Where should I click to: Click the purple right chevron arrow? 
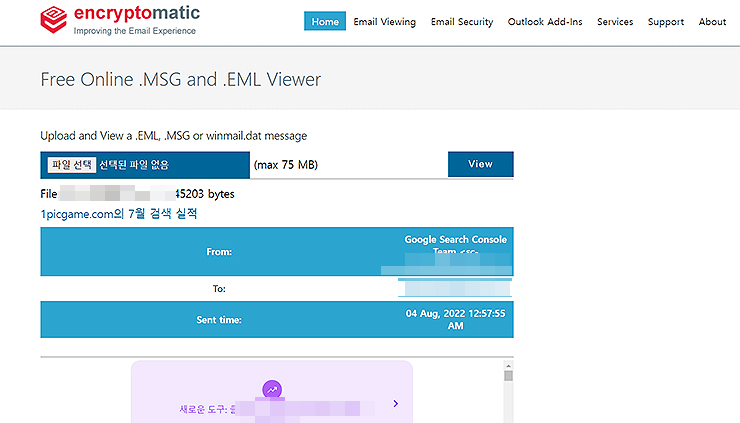395,404
